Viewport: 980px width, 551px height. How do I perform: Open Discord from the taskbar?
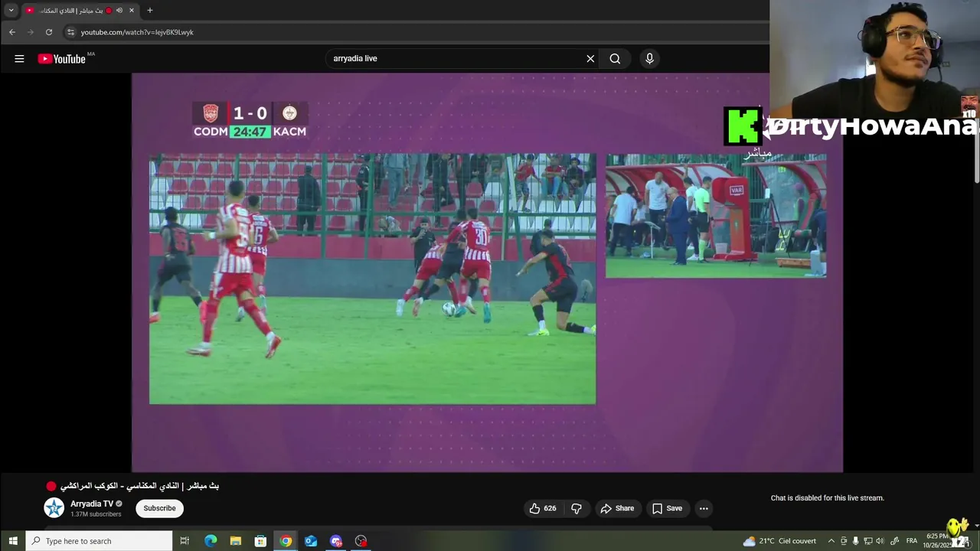pyautogui.click(x=336, y=541)
